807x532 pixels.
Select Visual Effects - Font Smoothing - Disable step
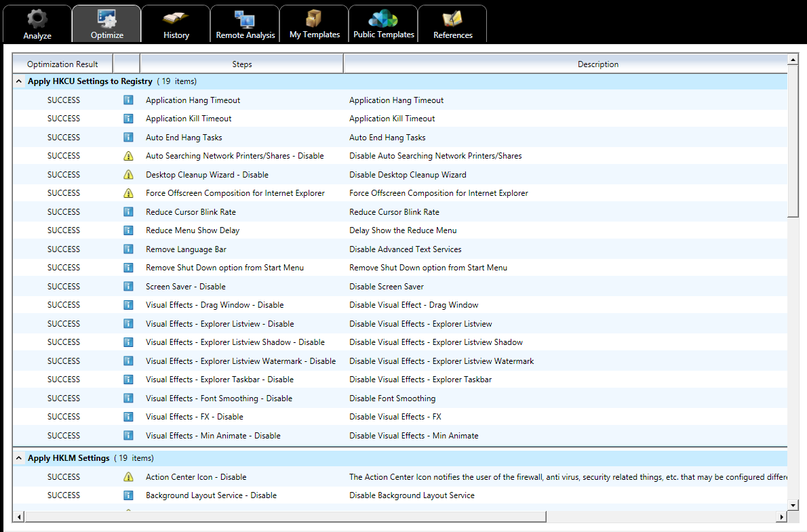coord(219,398)
